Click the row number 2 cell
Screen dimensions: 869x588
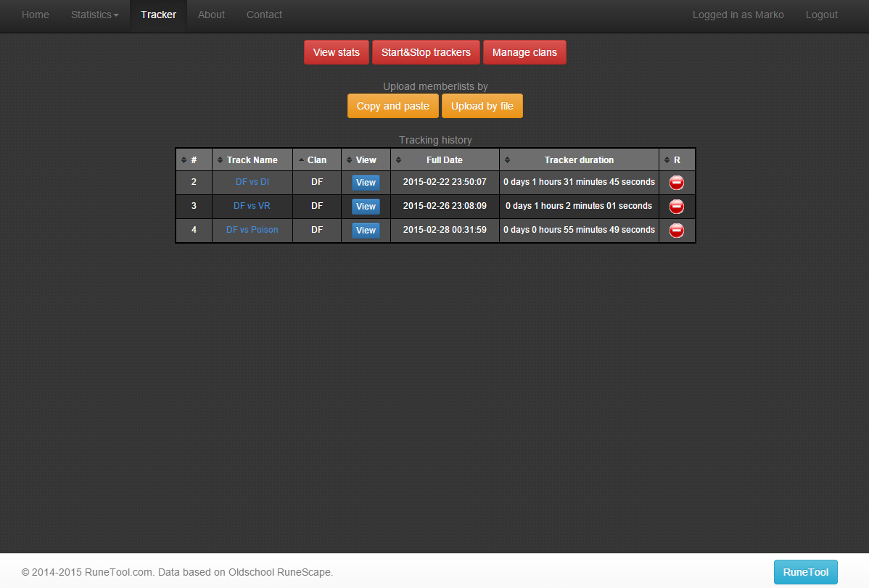pyautogui.click(x=194, y=182)
